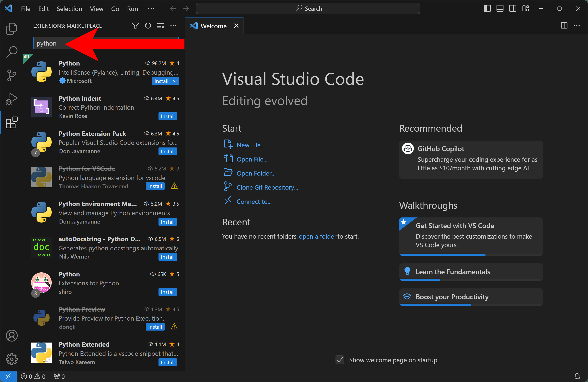Click the warning icon on Python for VSCode

(174, 186)
